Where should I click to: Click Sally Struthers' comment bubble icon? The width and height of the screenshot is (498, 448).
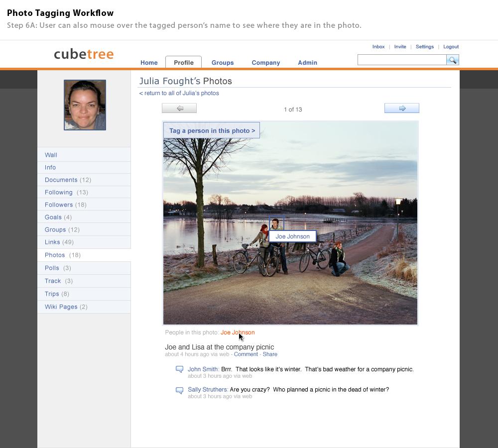179,390
